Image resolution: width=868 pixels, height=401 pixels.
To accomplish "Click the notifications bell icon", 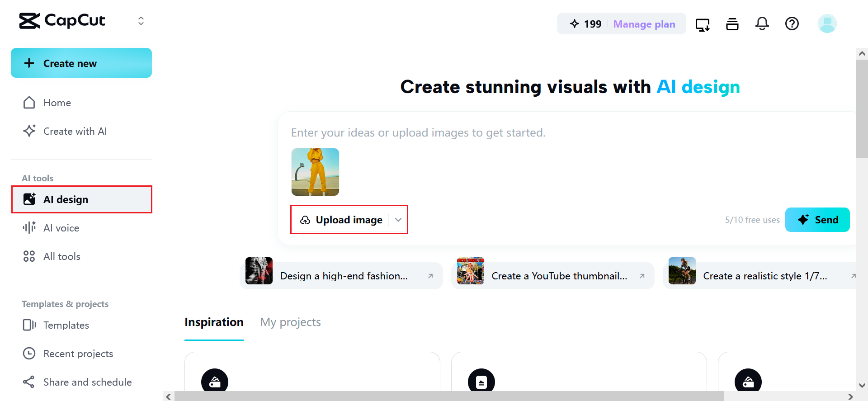I will (x=762, y=24).
